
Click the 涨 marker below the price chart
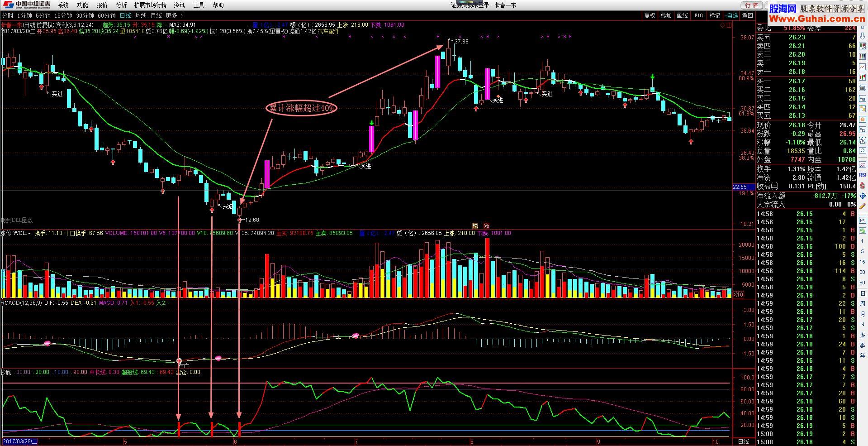tap(486, 225)
